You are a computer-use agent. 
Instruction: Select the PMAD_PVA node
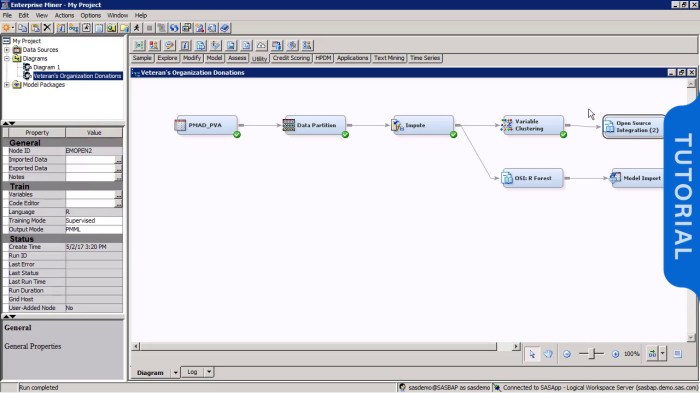(206, 125)
